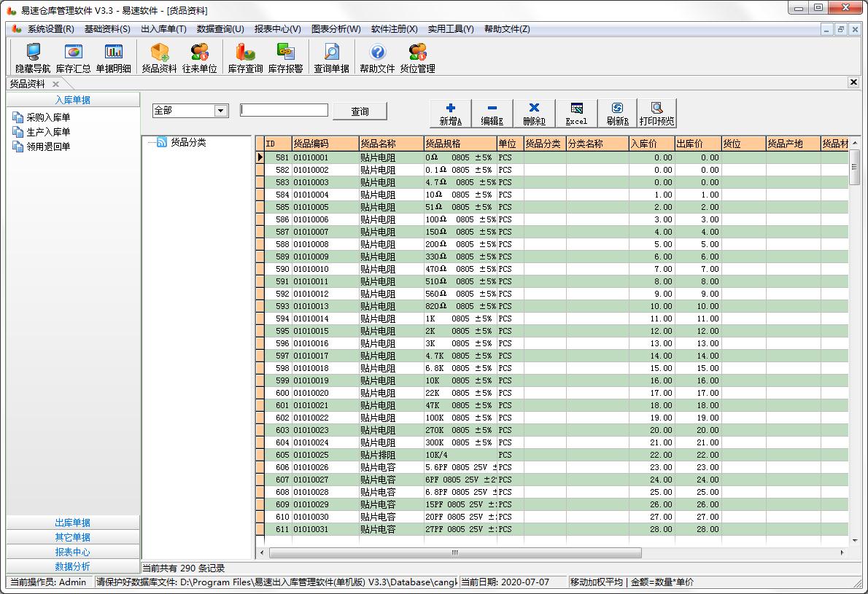Screen dimensions: 868x594
Task: Expand the 数据分析 sidebar section
Action: (73, 566)
